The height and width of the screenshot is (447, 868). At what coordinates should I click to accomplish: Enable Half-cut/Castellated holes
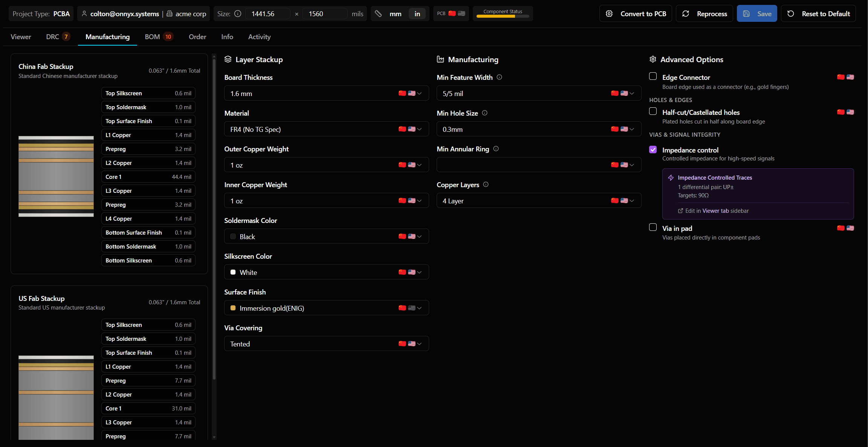coord(653,111)
